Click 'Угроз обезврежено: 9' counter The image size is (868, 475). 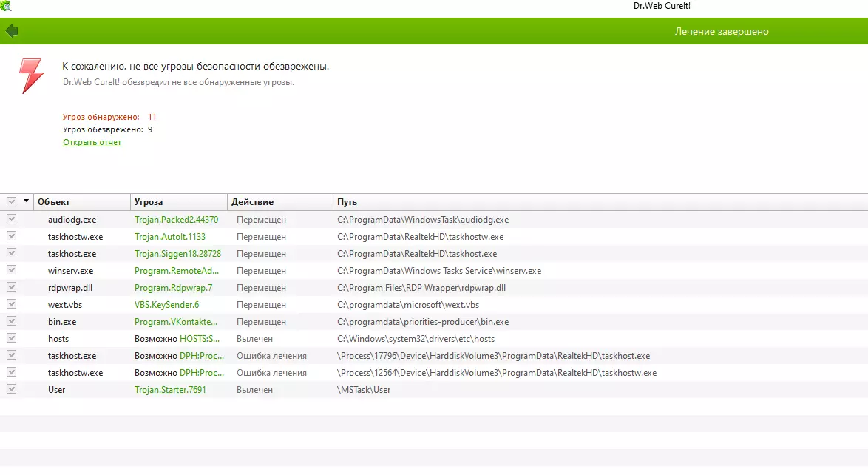click(107, 129)
